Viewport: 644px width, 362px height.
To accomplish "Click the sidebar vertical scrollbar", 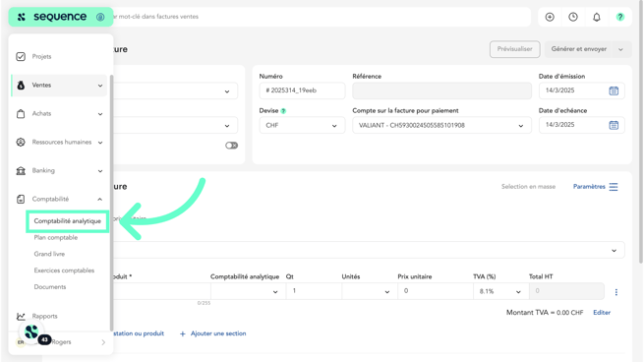I will point(111,203).
